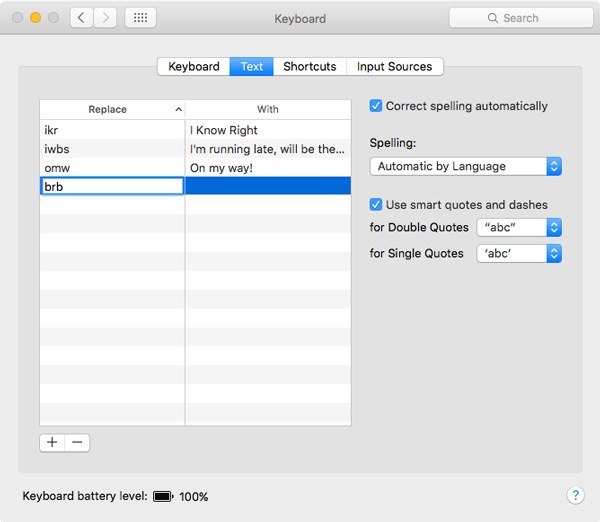Image resolution: width=600 pixels, height=522 pixels.
Task: Click the empty With cell for brb
Action: click(268, 186)
